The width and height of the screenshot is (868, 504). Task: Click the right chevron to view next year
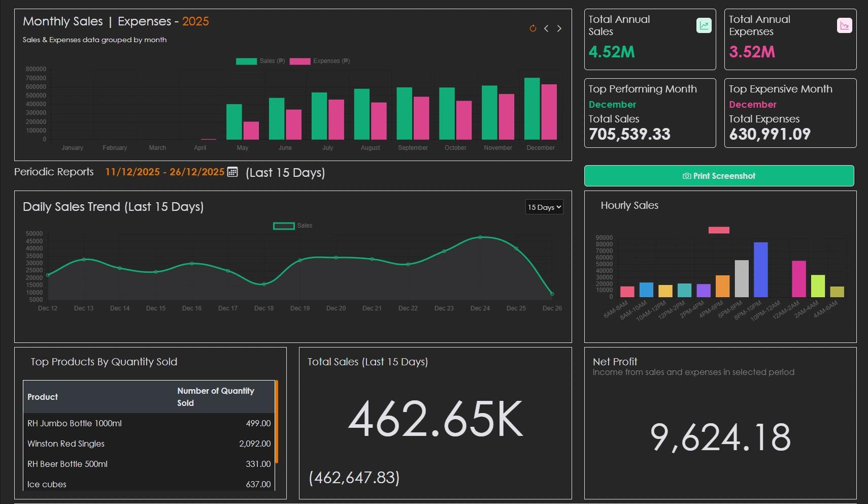click(x=559, y=28)
